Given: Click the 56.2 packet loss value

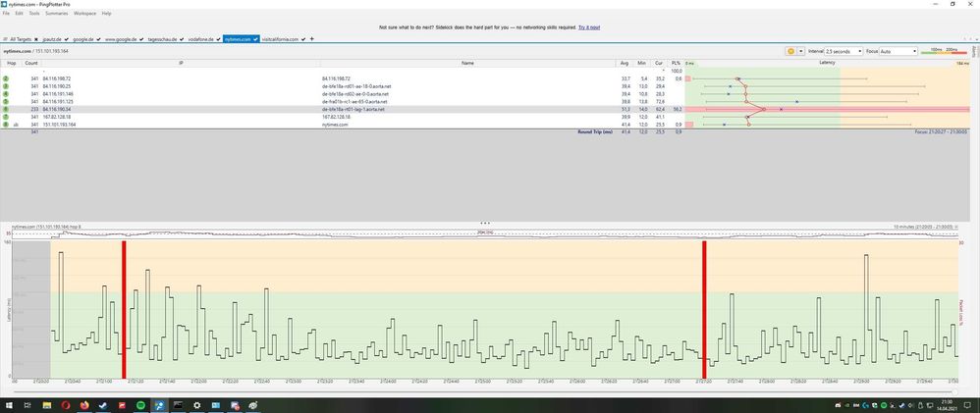Looking at the screenshot, I should (x=677, y=109).
